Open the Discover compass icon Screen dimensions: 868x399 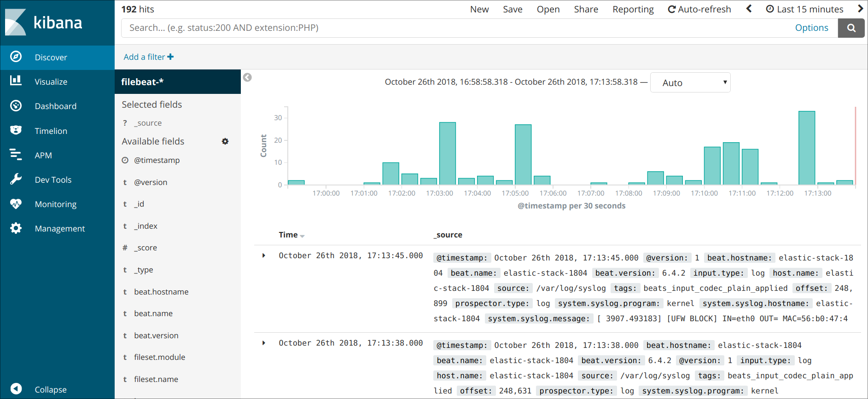[16, 57]
